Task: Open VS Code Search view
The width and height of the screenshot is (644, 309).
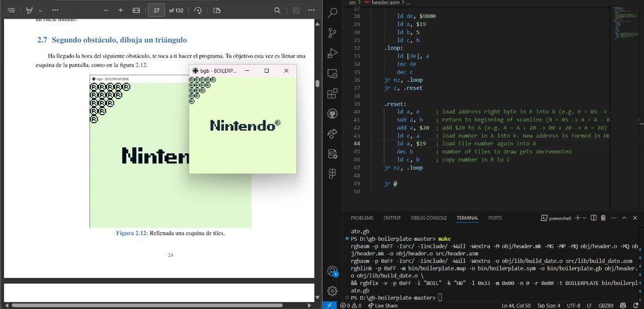Action: (332, 12)
